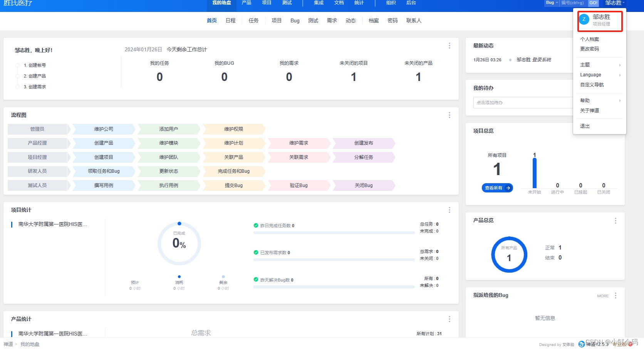Click the 未关闭的项目 count value
This screenshot has height=349, width=644.
coord(354,77)
